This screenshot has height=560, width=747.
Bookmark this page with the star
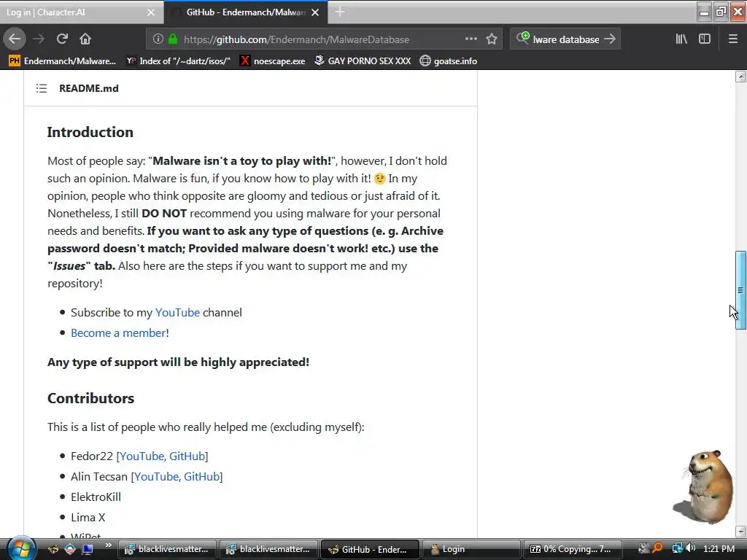pos(492,39)
